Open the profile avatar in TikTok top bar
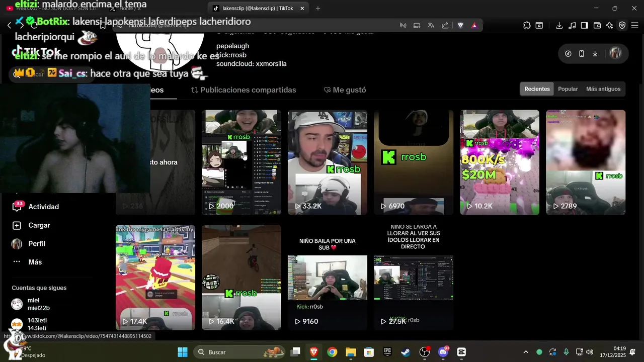 (615, 53)
